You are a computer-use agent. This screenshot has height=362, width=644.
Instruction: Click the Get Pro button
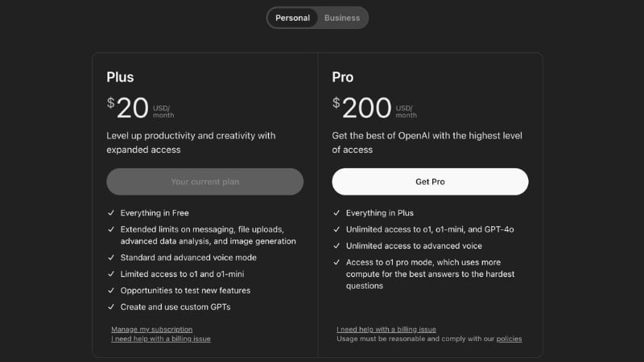[430, 182]
